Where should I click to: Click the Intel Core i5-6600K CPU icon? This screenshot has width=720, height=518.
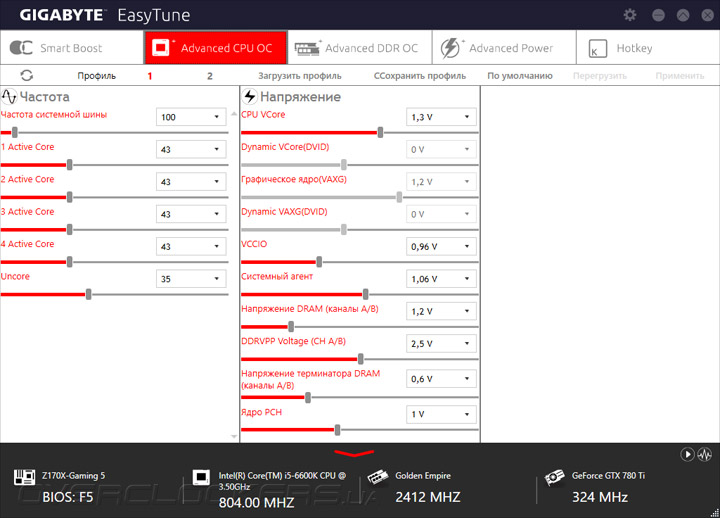point(201,477)
